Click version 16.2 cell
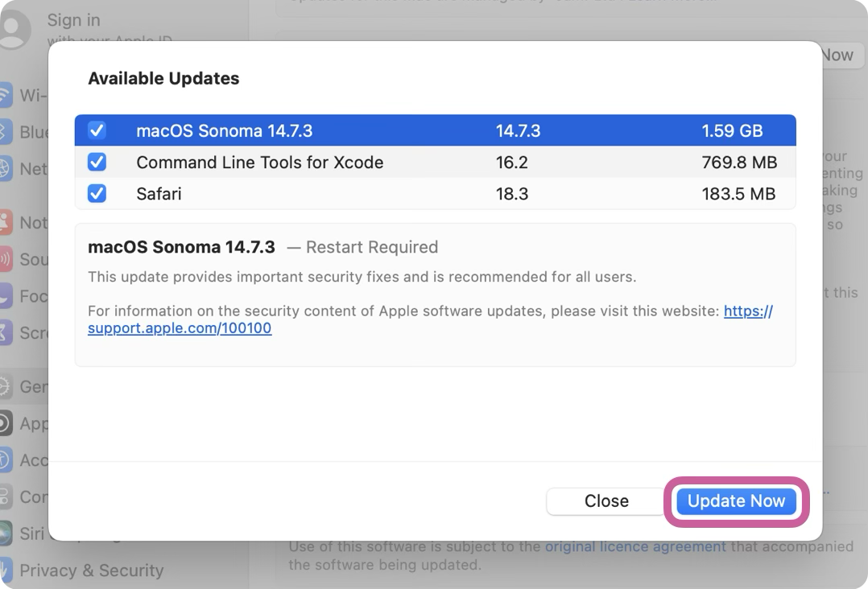Viewport: 868px width, 589px height. (x=511, y=163)
